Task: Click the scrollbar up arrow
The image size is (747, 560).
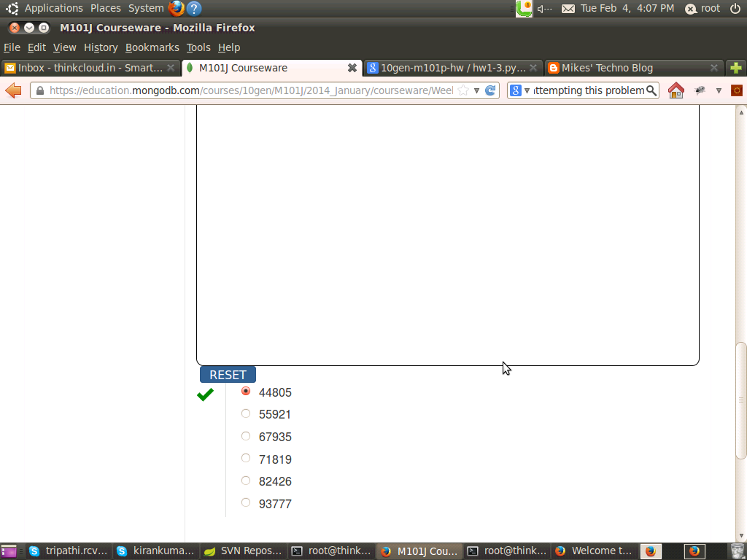Action: point(741,112)
